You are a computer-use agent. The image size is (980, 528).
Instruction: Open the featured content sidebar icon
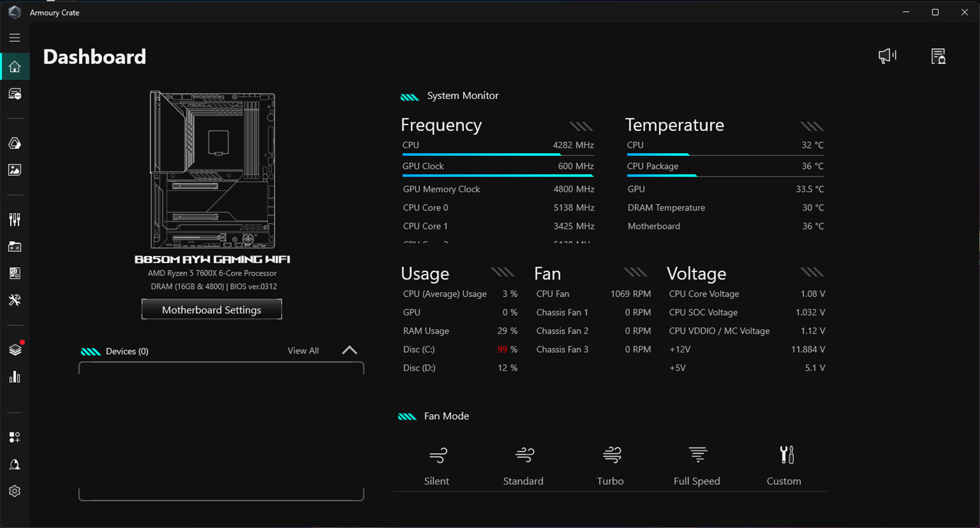15,273
